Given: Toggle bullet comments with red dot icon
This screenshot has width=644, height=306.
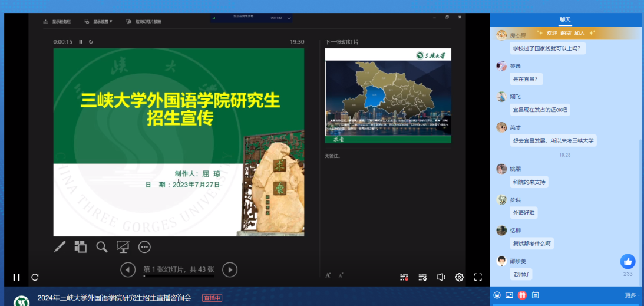Looking at the screenshot, I should [x=404, y=277].
